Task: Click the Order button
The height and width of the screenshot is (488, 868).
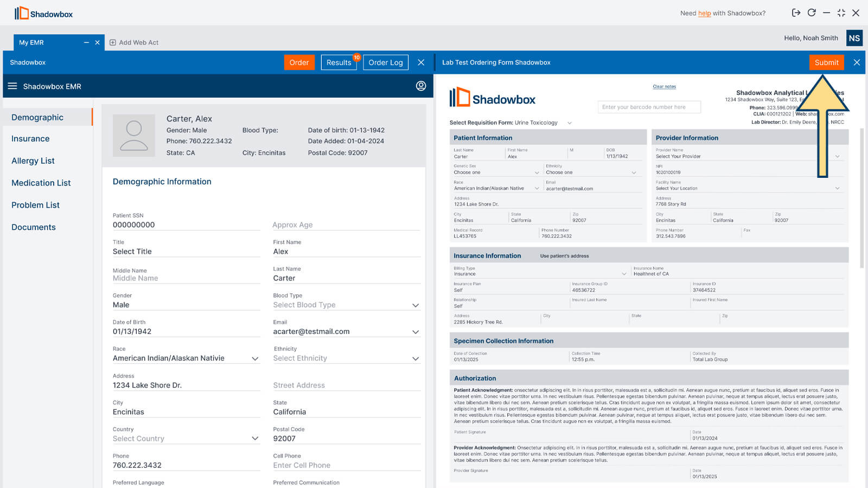Action: [299, 62]
